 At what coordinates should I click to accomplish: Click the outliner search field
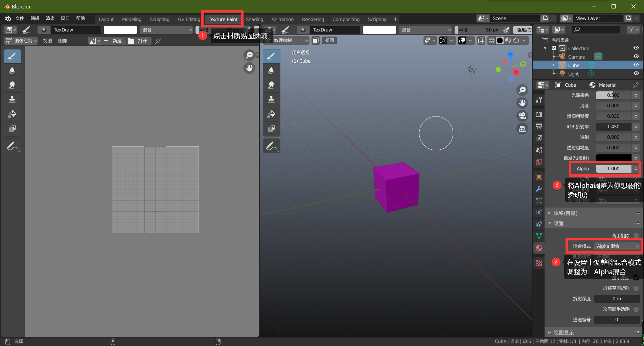595,30
